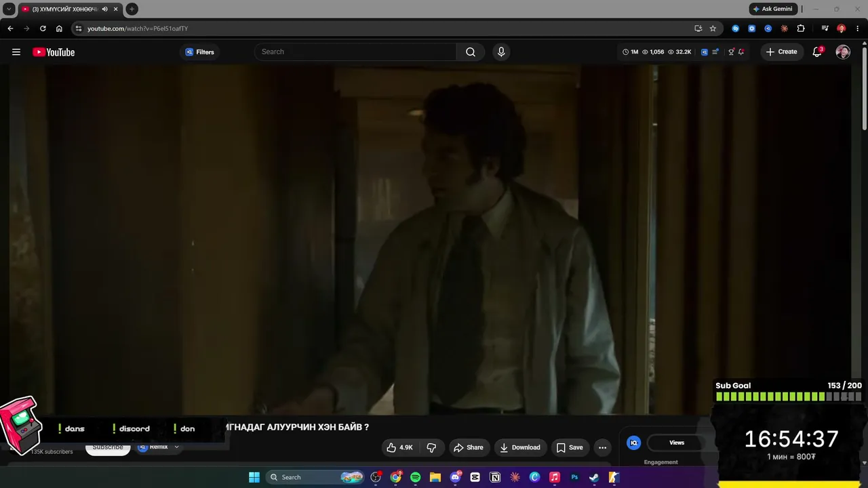Open the vidIQ extension icon in toolbar
Image resolution: width=868 pixels, height=488 pixels.
point(768,28)
